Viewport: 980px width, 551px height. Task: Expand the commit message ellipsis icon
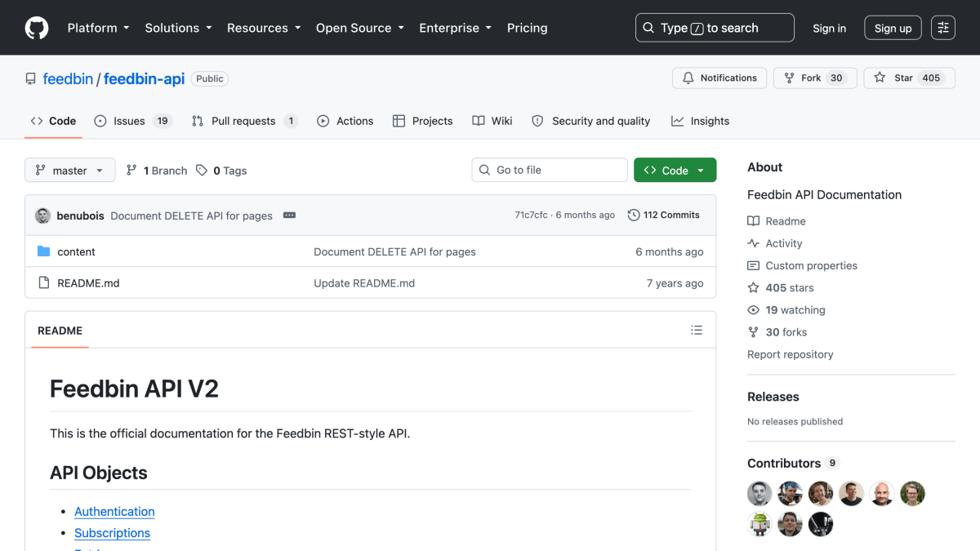pos(289,216)
